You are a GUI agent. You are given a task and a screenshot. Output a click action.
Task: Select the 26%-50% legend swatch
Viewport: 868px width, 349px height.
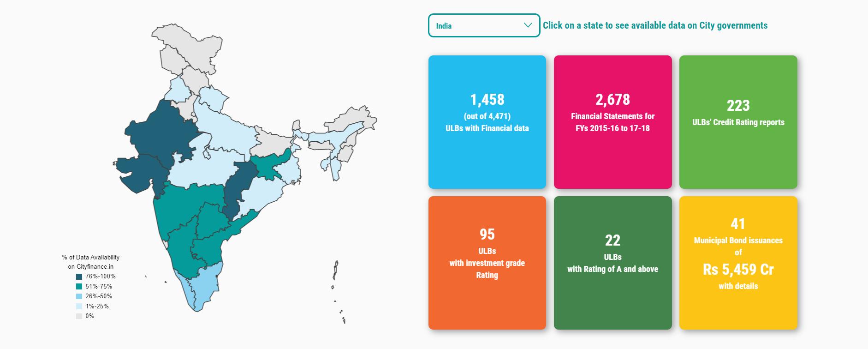coord(79,296)
